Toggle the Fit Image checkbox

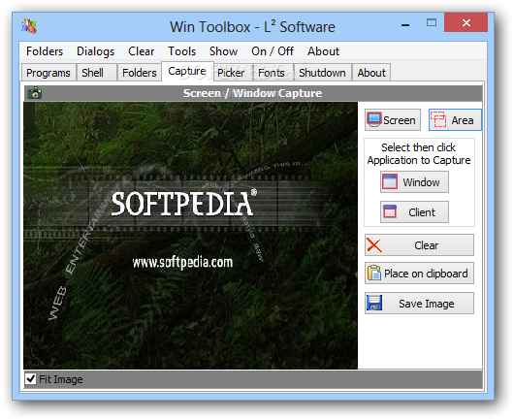(31, 379)
